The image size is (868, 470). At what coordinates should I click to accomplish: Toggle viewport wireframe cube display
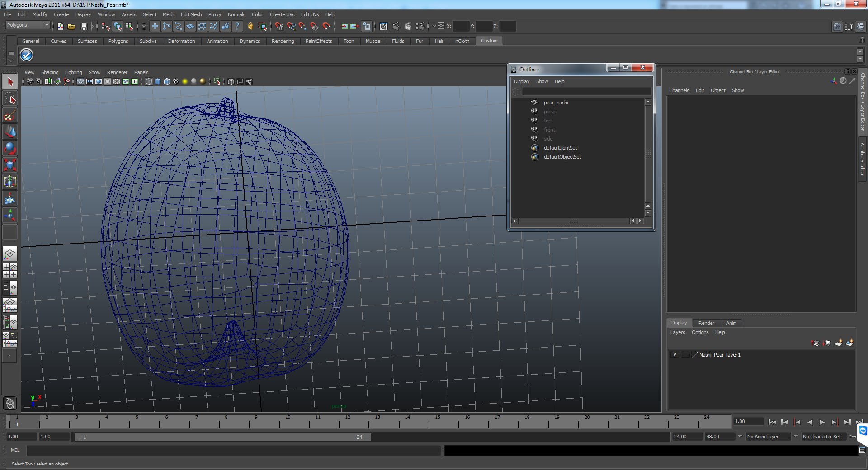click(x=149, y=81)
